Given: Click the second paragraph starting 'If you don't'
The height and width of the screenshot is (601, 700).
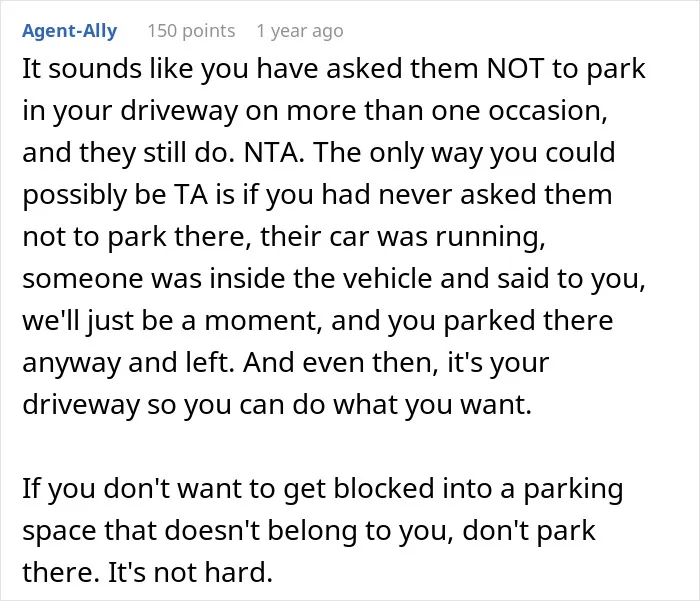Looking at the screenshot, I should click(323, 530).
